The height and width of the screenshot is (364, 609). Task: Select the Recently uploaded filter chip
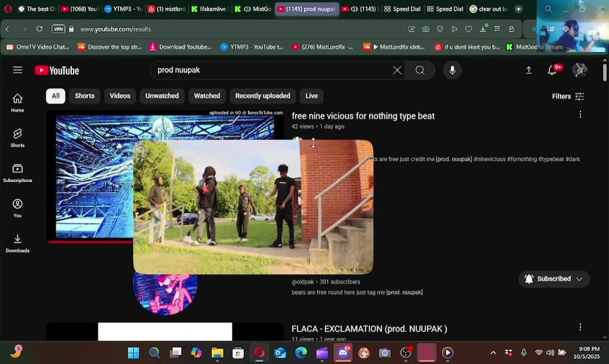click(x=263, y=96)
